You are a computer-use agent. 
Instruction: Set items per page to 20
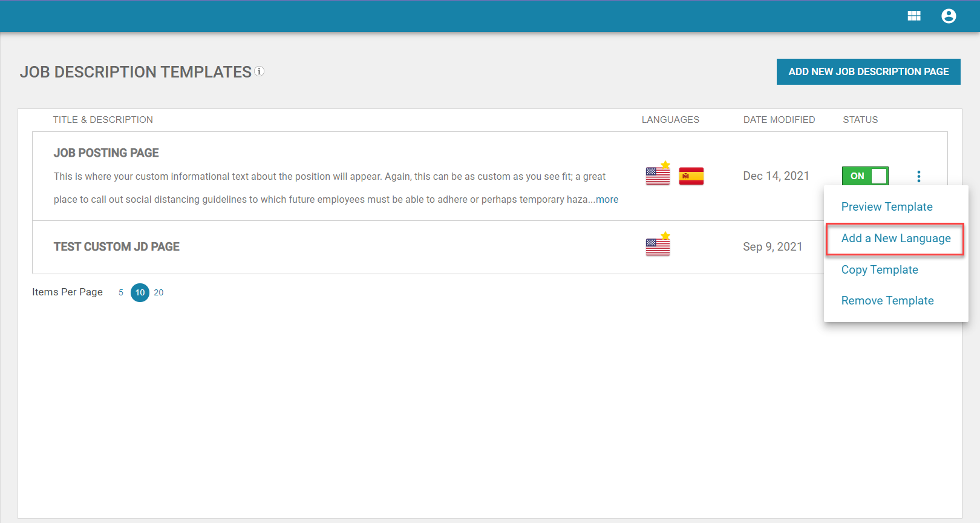coord(158,292)
